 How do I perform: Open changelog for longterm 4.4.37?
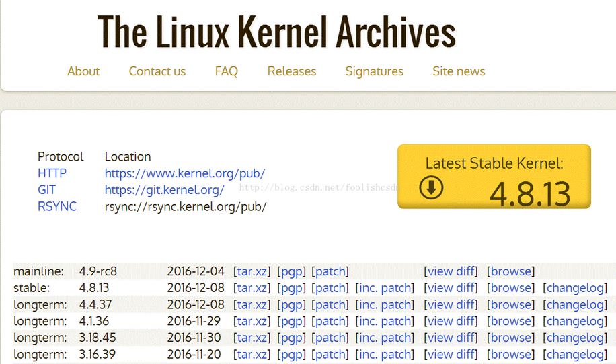[575, 304]
